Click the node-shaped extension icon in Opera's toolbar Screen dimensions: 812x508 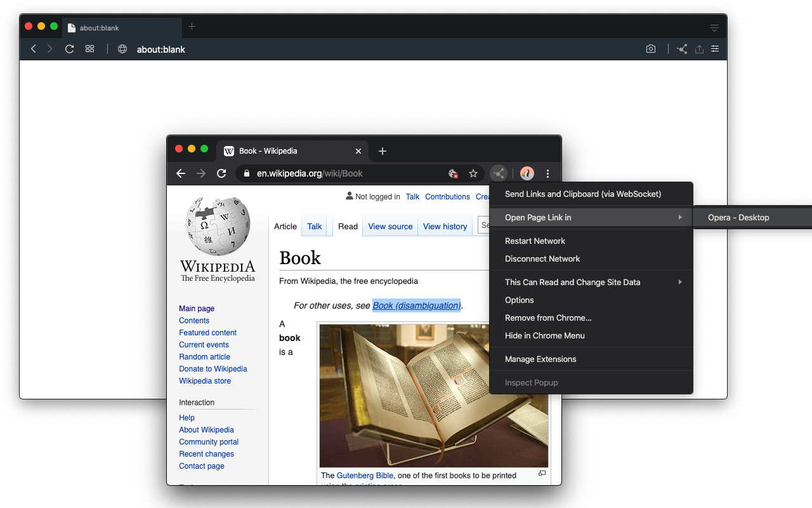click(681, 49)
